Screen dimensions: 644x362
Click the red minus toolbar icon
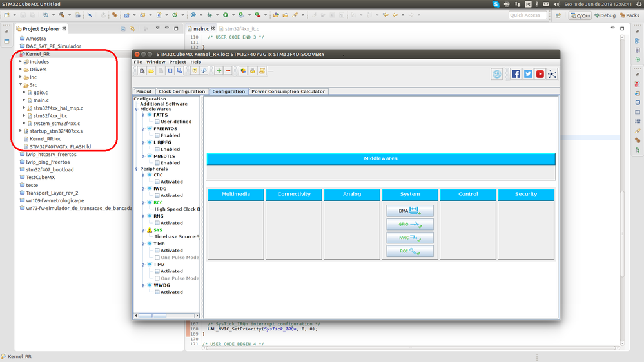click(228, 71)
